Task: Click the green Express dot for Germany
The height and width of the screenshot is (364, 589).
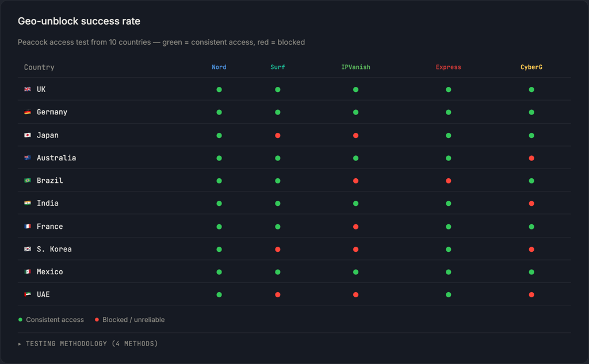Action: pyautogui.click(x=449, y=112)
